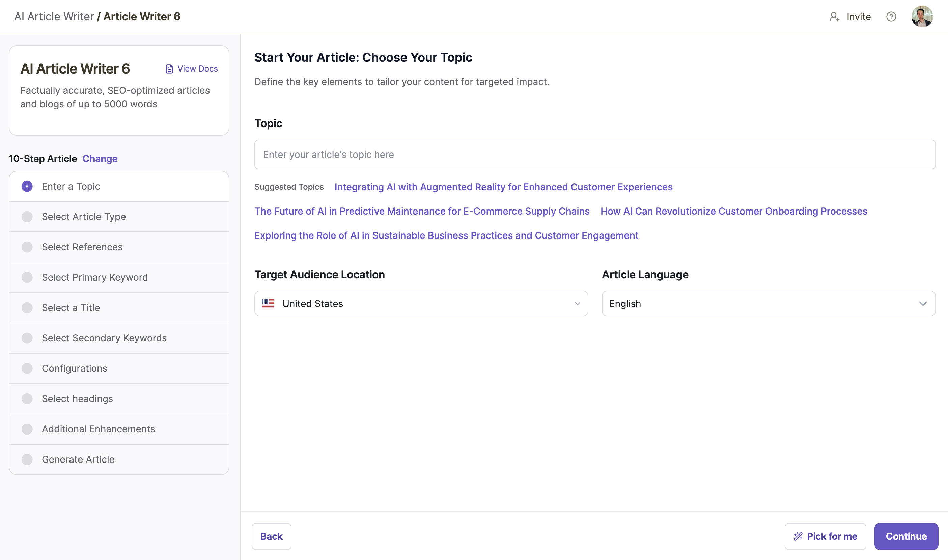Image resolution: width=948 pixels, height=560 pixels.
Task: Select the Select Article Type step circle
Action: pyautogui.click(x=27, y=217)
